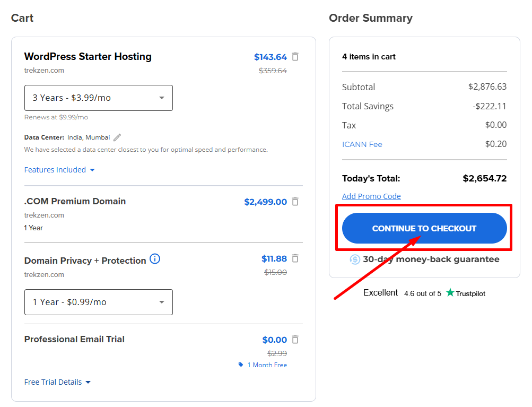Open the Add Promo Code field
The image size is (532, 407).
point(371,196)
